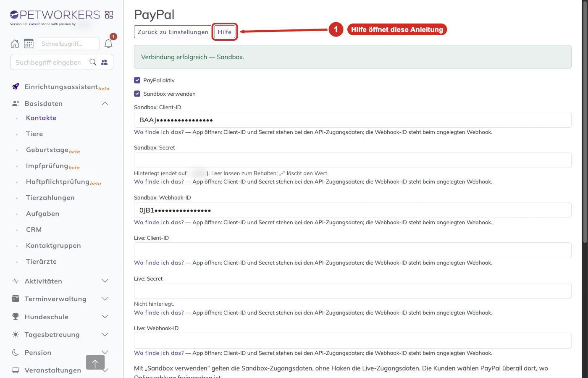Click the Live Secret input field
This screenshot has width=588, height=378.
[x=353, y=291]
